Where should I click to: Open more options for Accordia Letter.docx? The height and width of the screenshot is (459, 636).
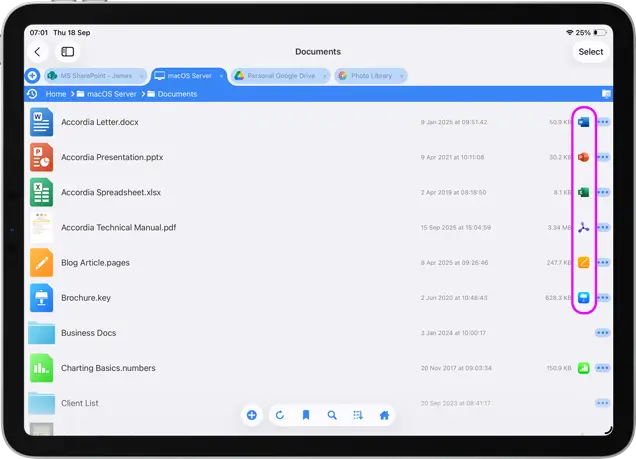coord(603,122)
